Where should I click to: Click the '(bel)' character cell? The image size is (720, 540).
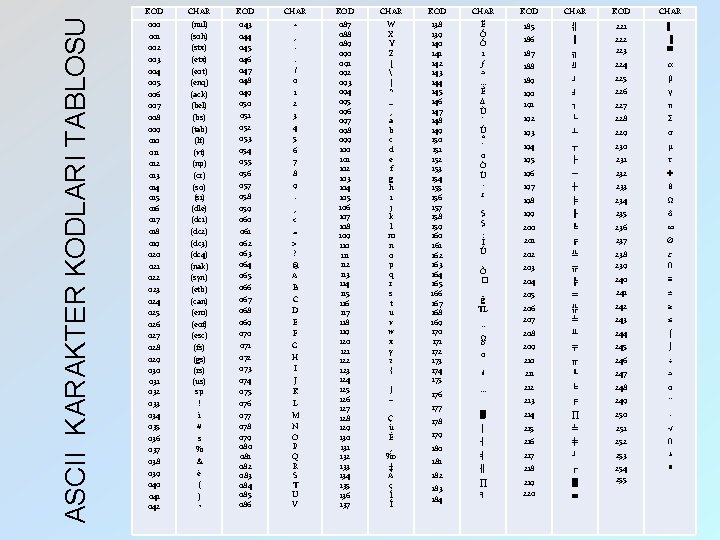[199, 106]
